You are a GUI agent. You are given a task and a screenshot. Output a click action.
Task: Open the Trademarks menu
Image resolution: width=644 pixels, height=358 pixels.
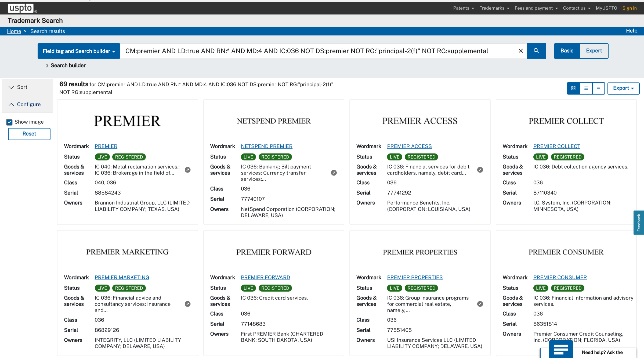494,8
